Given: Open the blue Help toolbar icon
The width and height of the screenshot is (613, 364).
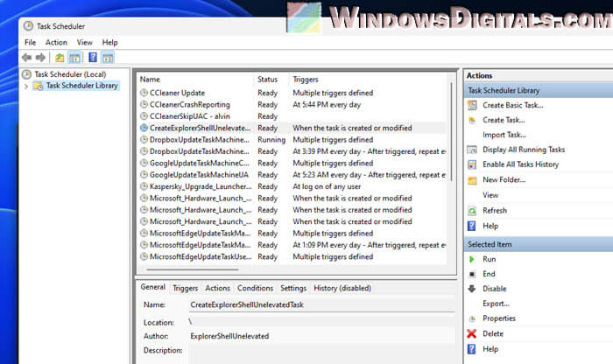Looking at the screenshot, I should coord(93,58).
